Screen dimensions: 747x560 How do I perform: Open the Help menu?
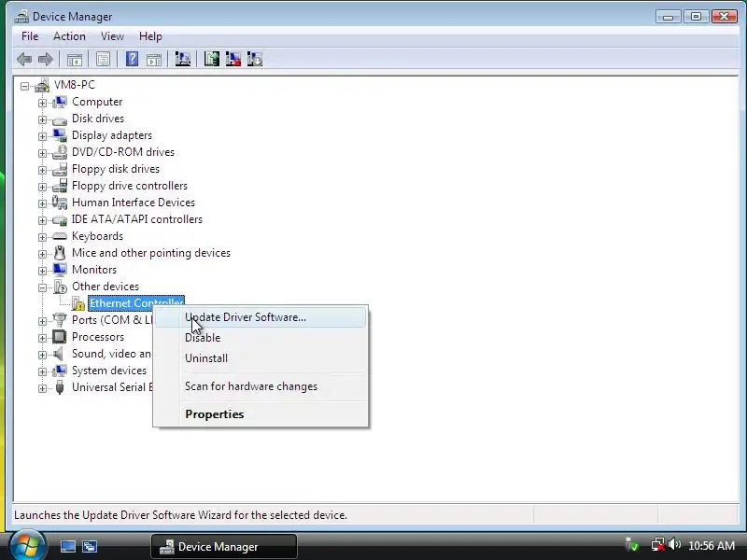click(150, 36)
